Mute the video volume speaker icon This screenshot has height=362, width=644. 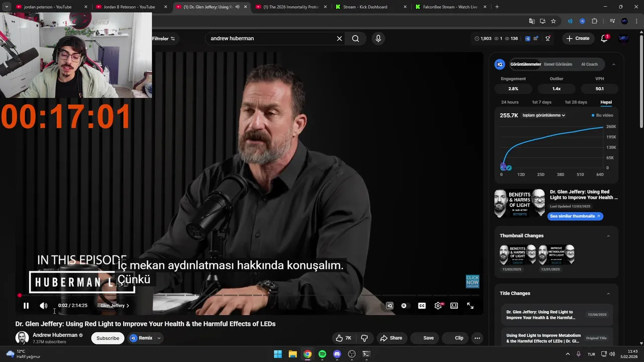click(x=44, y=306)
